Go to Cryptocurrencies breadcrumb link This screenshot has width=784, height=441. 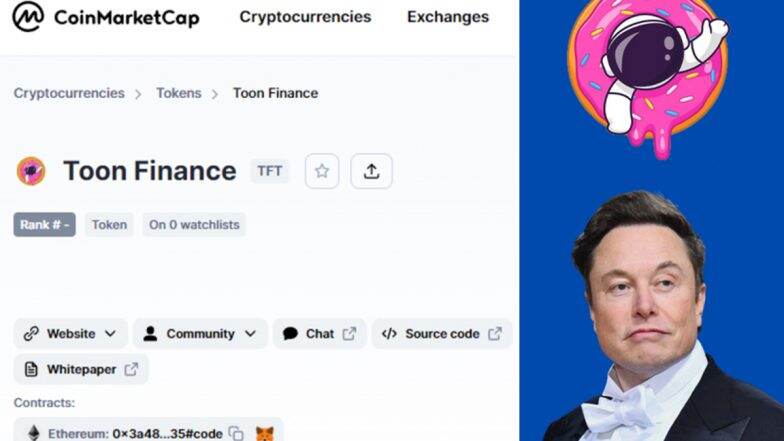click(x=69, y=93)
